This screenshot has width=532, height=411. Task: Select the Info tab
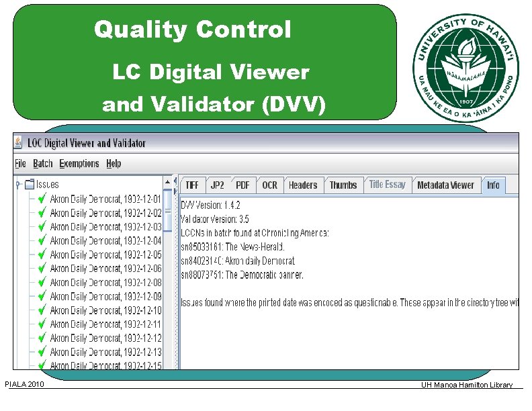[x=493, y=185]
